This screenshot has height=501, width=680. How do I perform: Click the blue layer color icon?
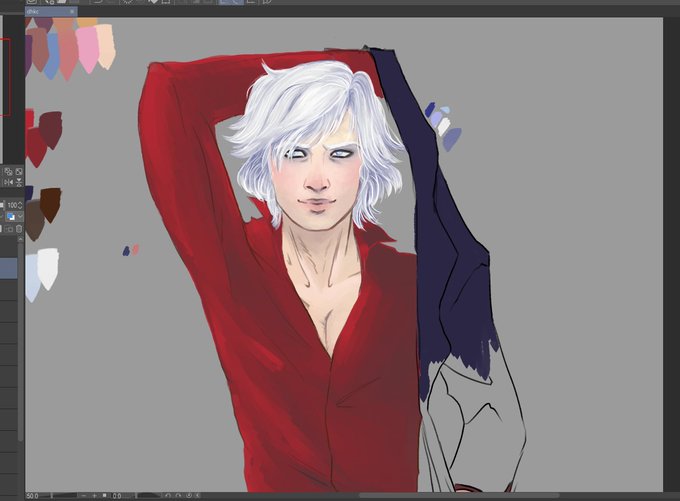[x=11, y=216]
